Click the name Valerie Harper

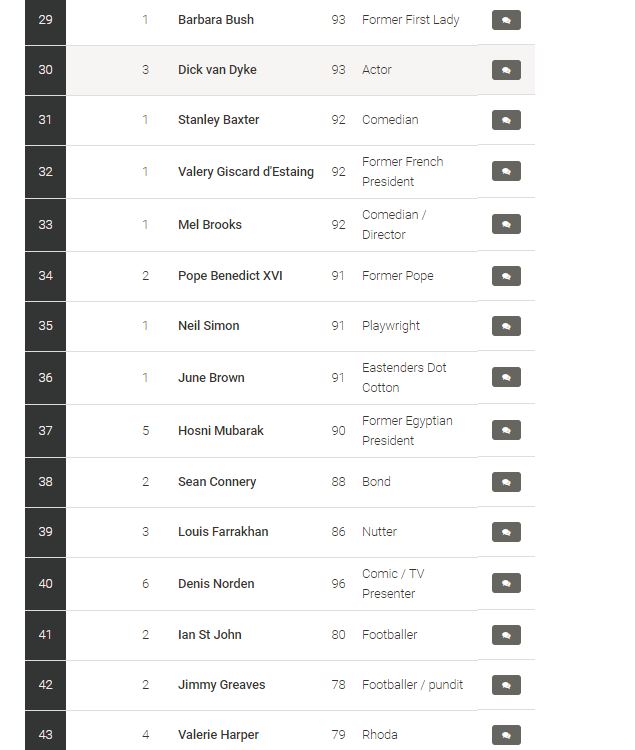coord(218,735)
